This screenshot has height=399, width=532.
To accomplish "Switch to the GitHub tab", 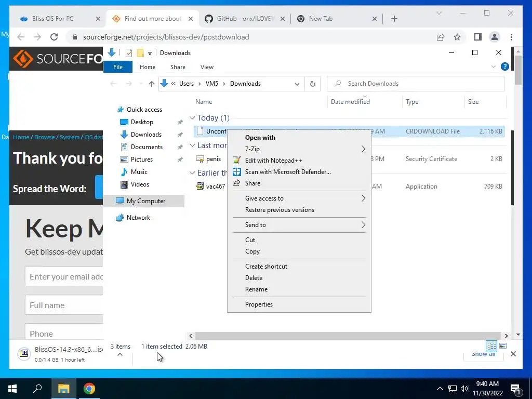I will 245,19.
